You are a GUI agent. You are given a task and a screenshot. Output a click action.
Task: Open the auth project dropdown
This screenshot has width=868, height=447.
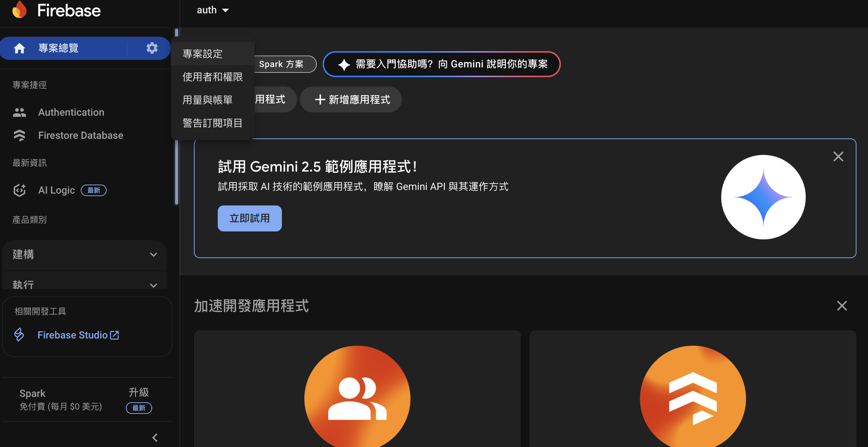click(213, 10)
